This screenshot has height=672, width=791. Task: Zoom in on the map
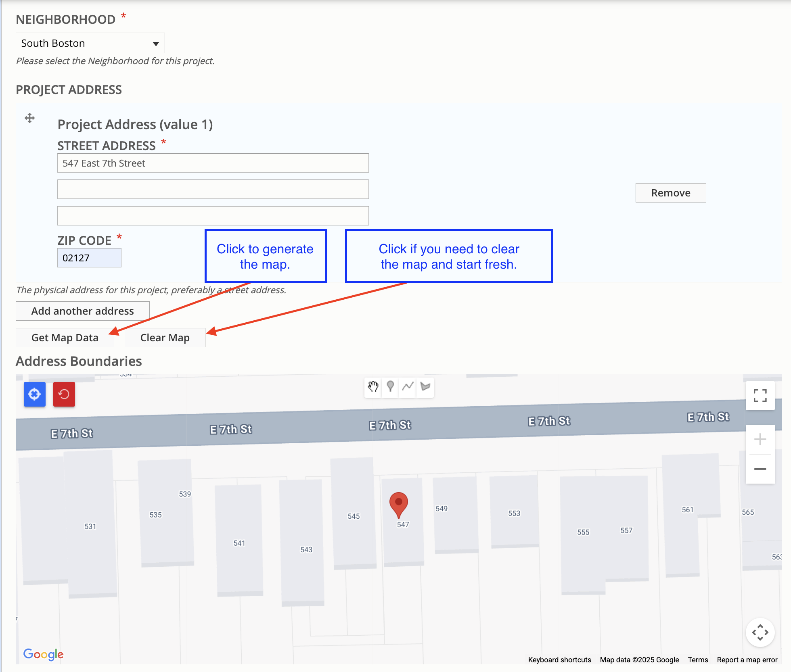coord(760,439)
